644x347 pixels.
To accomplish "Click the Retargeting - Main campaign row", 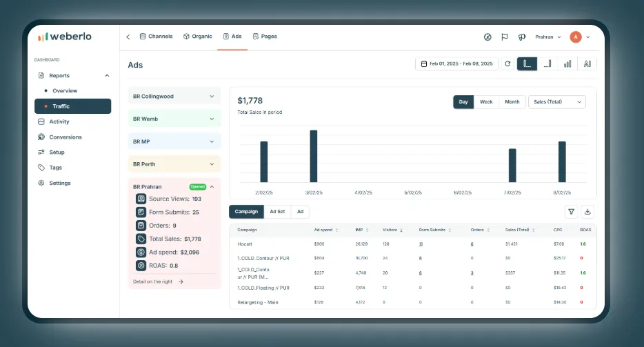I will click(413, 302).
